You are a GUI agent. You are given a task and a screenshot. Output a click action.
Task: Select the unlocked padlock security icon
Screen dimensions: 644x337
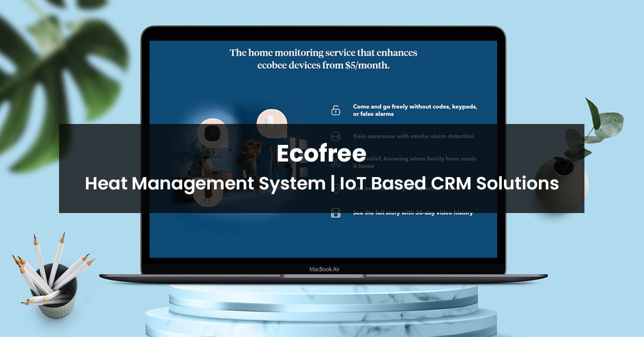click(336, 109)
